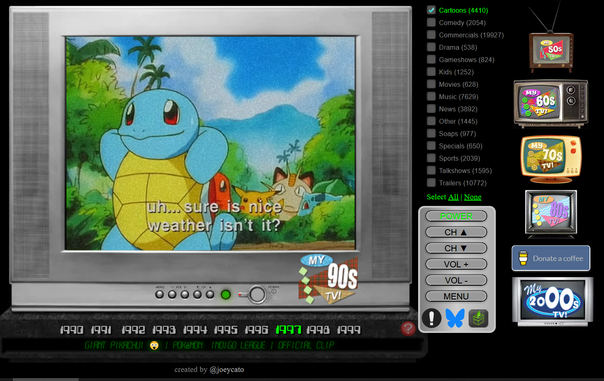This screenshot has height=381, width=604.
Task: Click the My 90s TV logo
Action: click(328, 279)
